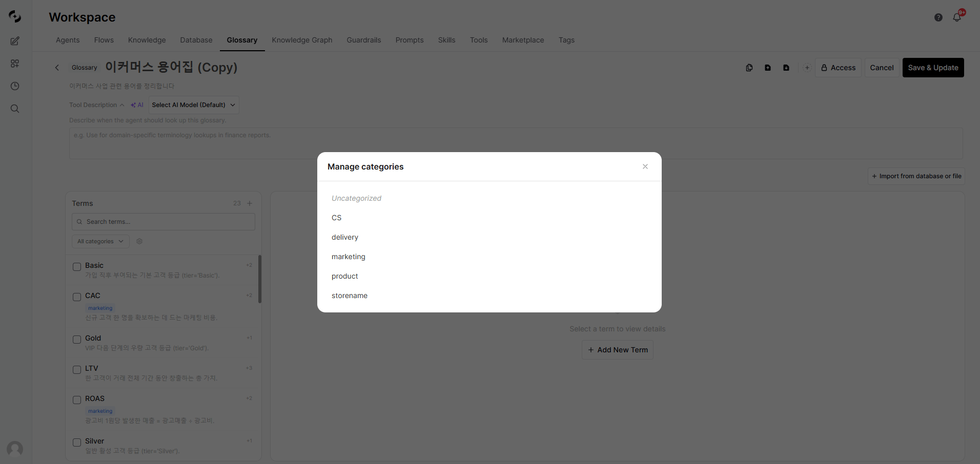Close the Manage categories dialog

645,166
